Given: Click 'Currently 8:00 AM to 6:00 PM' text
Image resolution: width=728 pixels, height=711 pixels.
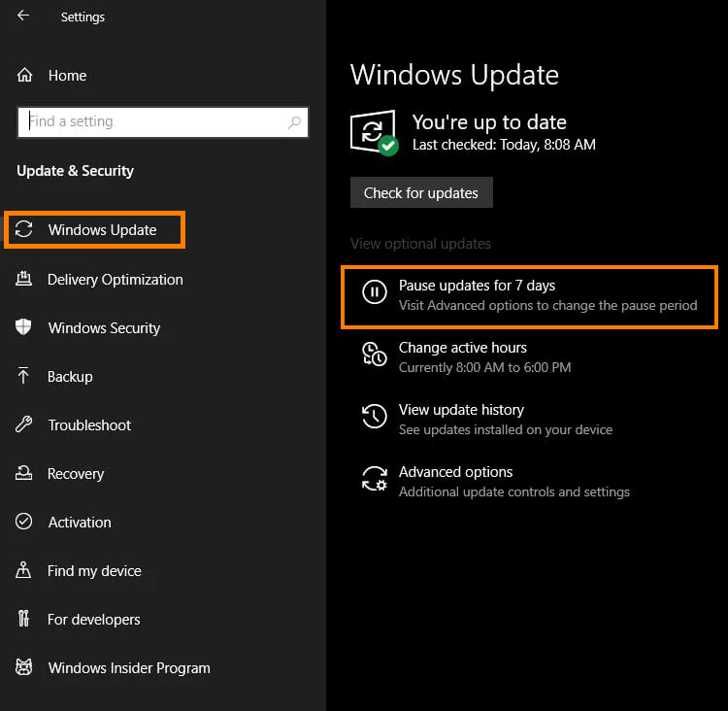Looking at the screenshot, I should coord(484,367).
